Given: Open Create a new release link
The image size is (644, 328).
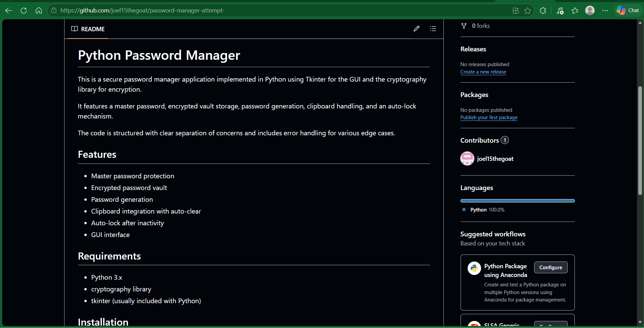Looking at the screenshot, I should point(483,72).
